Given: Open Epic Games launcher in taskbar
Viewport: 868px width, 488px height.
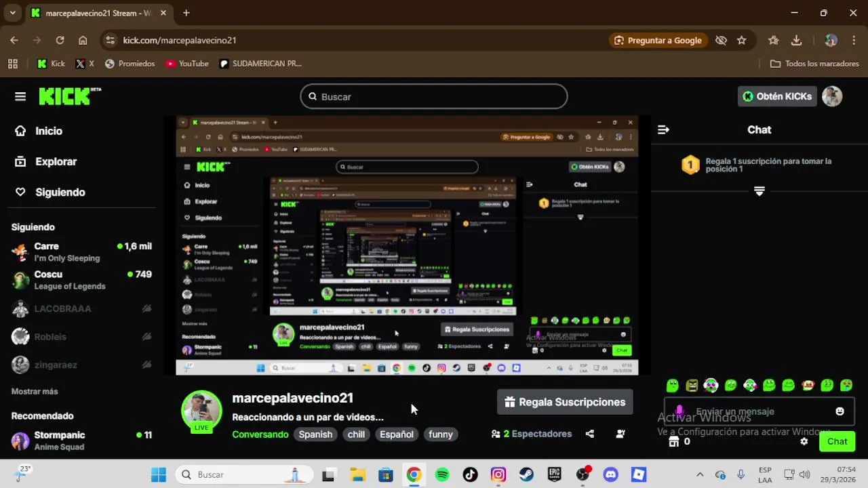Looking at the screenshot, I should point(555,474).
